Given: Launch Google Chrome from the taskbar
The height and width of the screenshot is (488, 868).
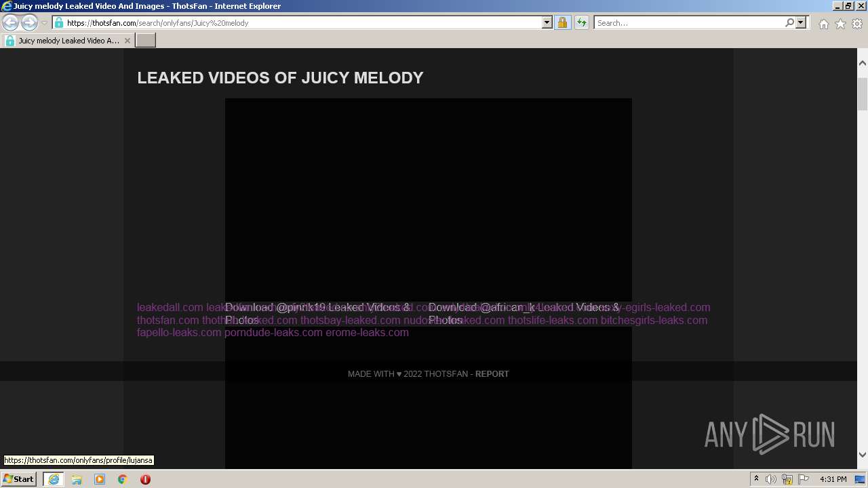Looking at the screenshot, I should click(123, 479).
